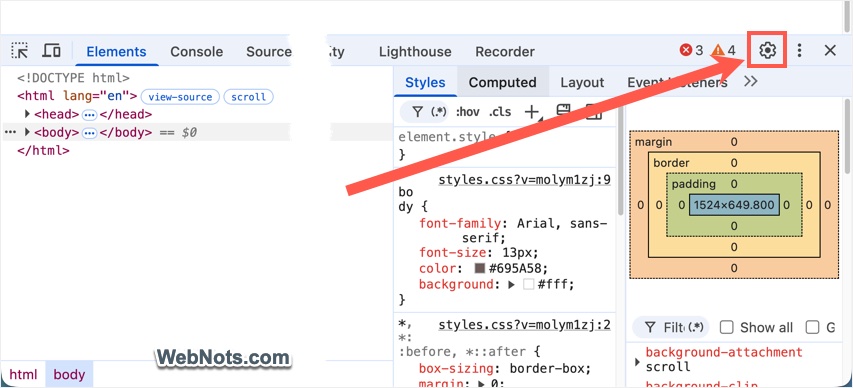Click the view-source badge
The image size is (853, 388).
coord(180,97)
